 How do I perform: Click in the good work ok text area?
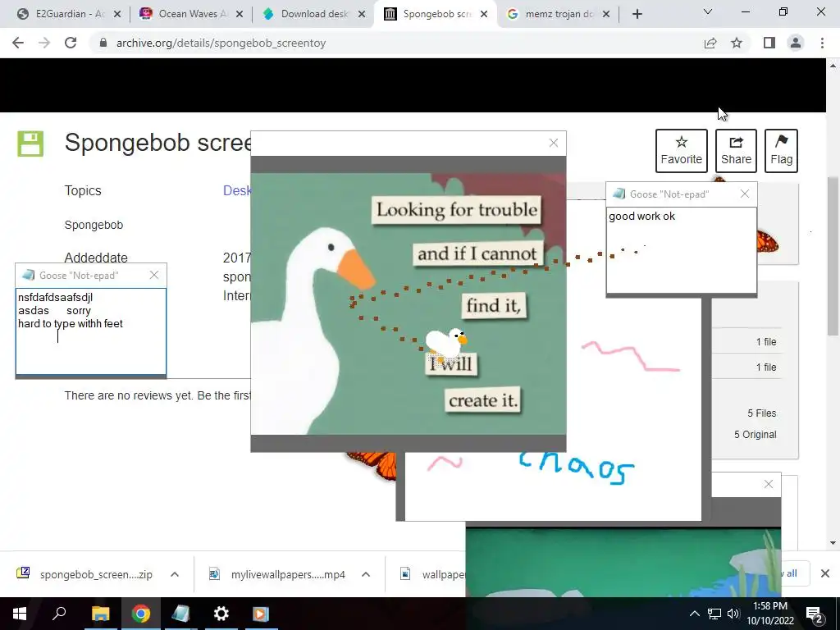(x=682, y=249)
